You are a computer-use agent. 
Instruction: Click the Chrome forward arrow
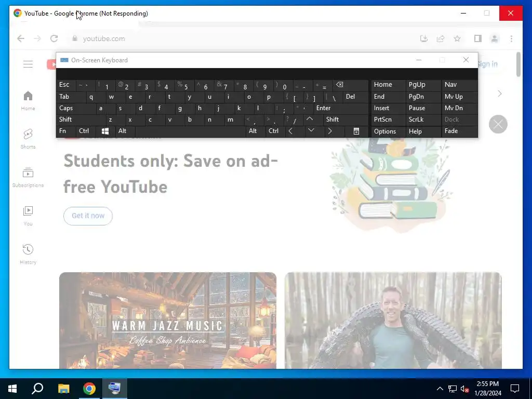37,38
